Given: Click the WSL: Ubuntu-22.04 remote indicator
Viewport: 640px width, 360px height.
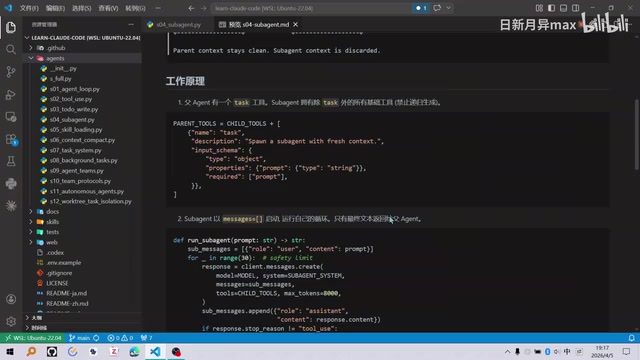Looking at the screenshot, I should (33, 338).
